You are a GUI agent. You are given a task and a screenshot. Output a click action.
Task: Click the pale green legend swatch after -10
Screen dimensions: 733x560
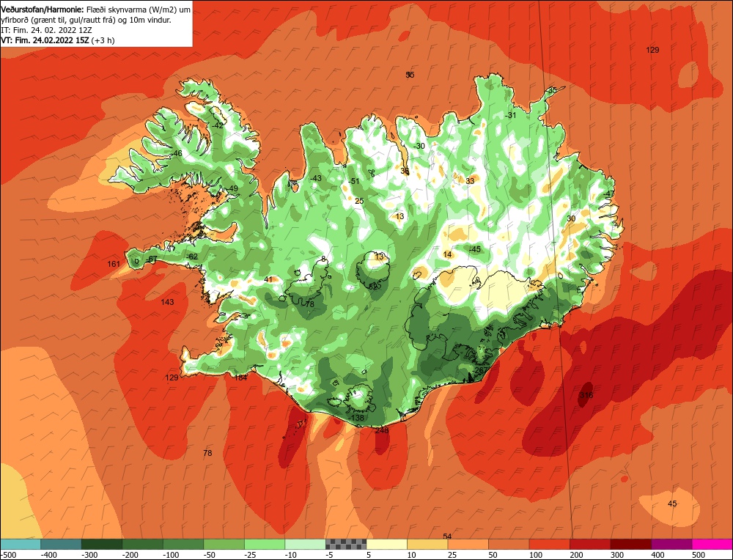305,544
